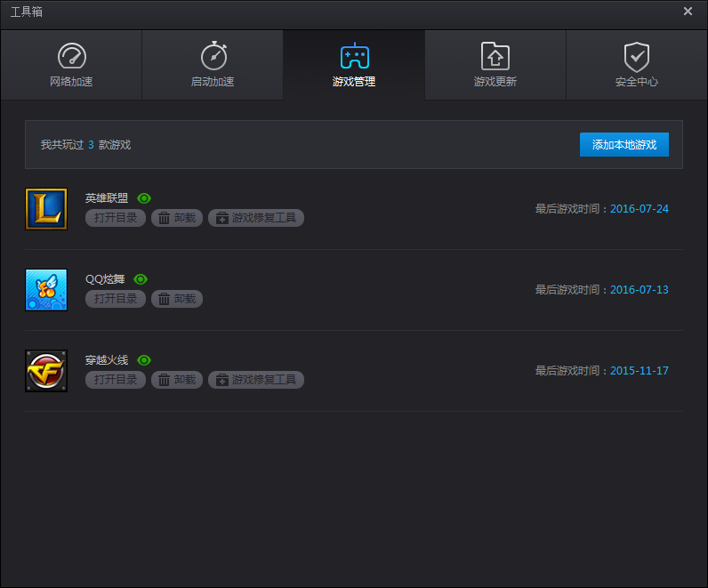This screenshot has width=708, height=588.
Task: Click 打开目录 for 穿越火线
Action: (116, 380)
